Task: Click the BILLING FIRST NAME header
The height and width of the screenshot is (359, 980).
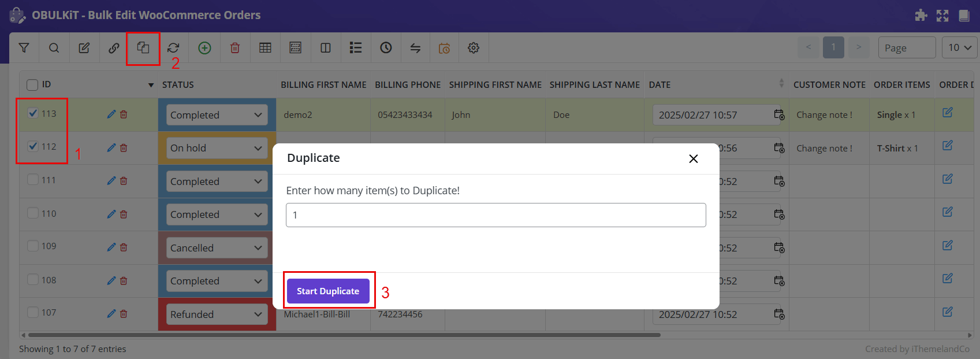Action: 323,85
